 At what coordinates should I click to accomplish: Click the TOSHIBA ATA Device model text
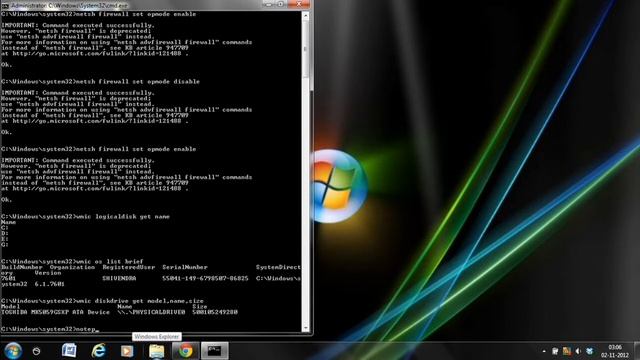point(55,312)
